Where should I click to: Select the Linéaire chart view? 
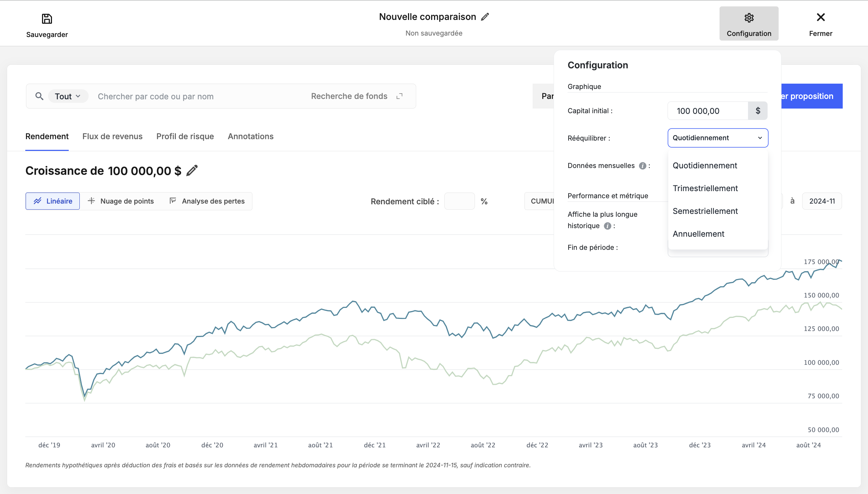(53, 201)
